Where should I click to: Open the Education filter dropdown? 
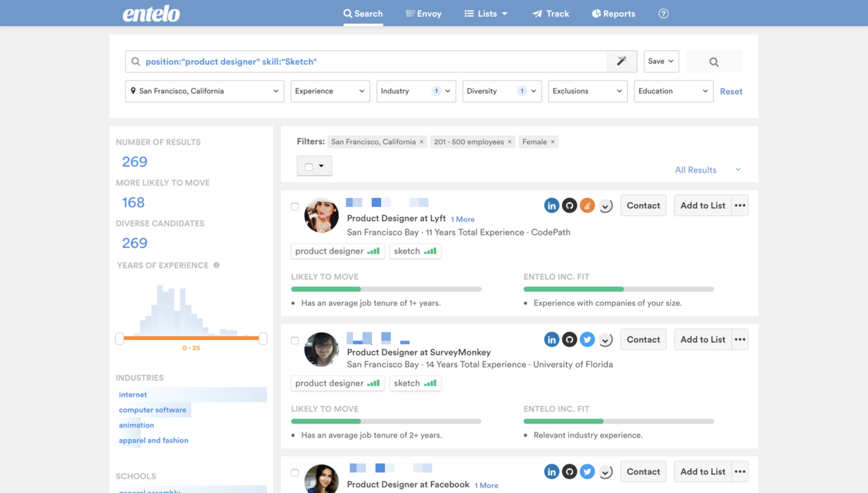[x=673, y=91]
